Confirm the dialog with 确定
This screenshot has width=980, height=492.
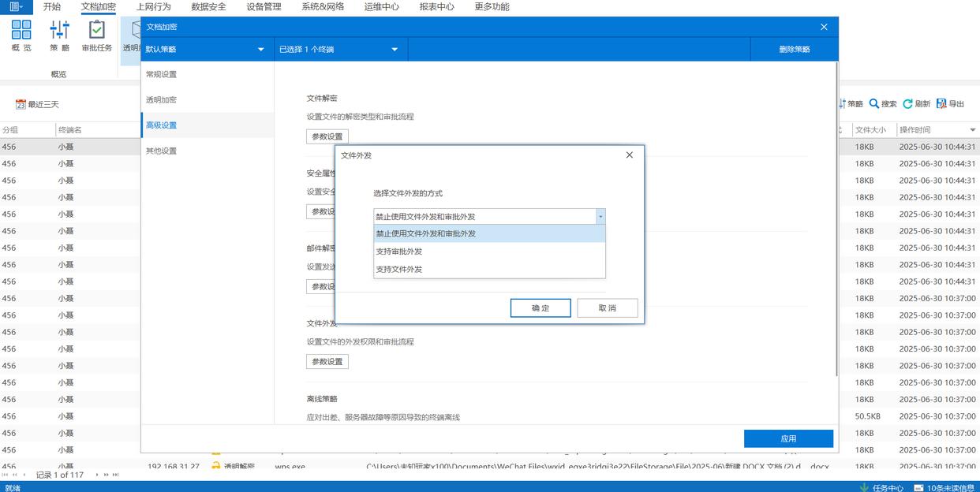(x=540, y=307)
